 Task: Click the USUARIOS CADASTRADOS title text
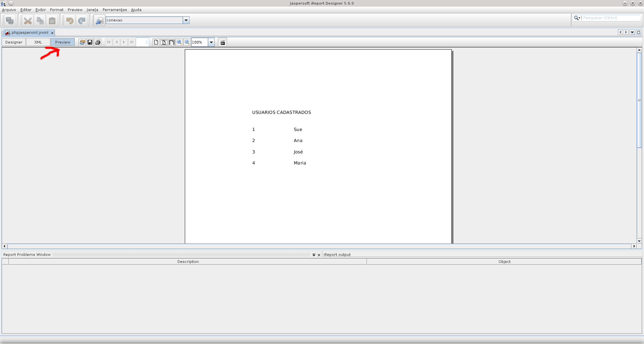(x=281, y=113)
